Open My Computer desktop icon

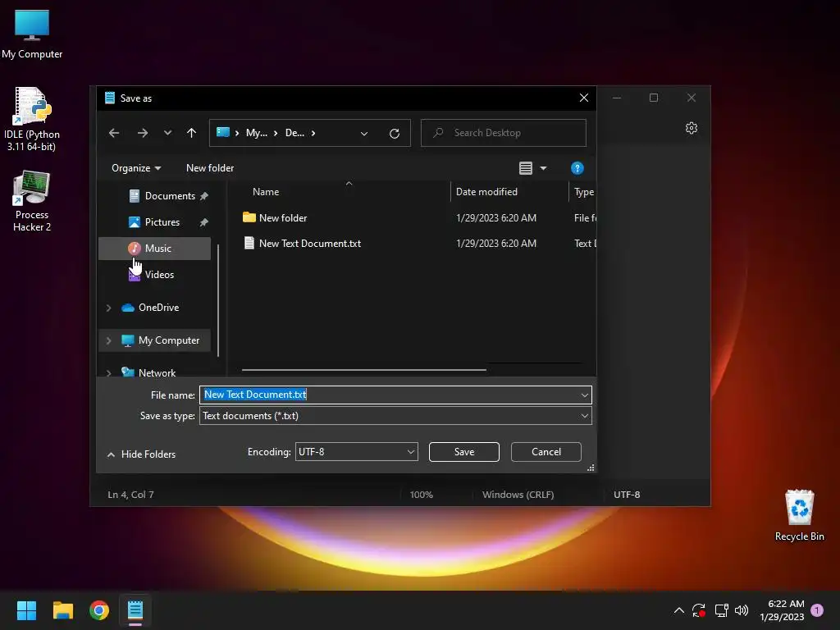coord(32,34)
